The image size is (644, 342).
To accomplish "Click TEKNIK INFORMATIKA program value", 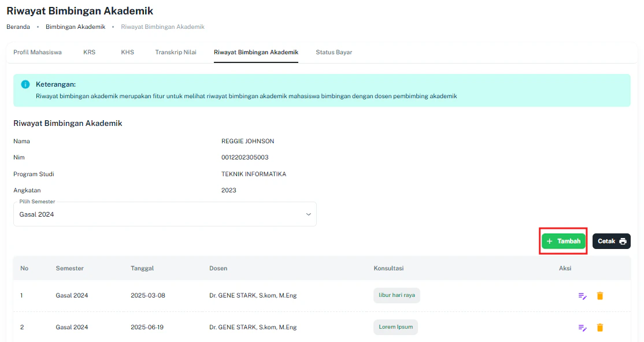I will point(254,174).
